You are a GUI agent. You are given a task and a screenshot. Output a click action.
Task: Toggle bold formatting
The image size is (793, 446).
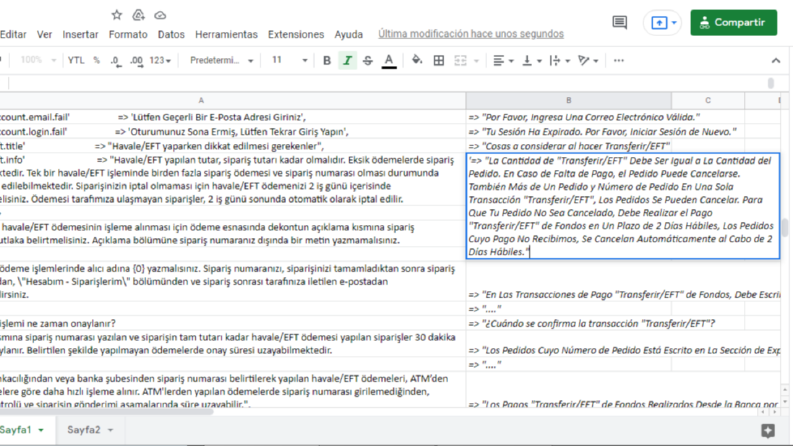327,61
